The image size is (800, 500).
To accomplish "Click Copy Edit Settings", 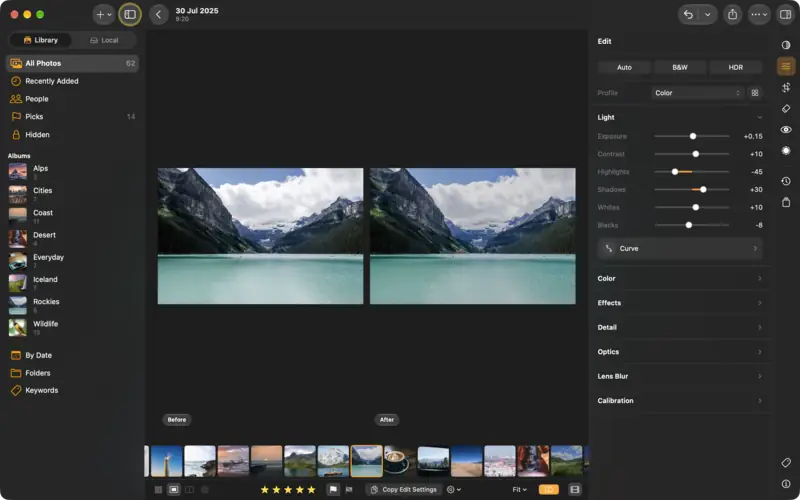I will click(404, 490).
